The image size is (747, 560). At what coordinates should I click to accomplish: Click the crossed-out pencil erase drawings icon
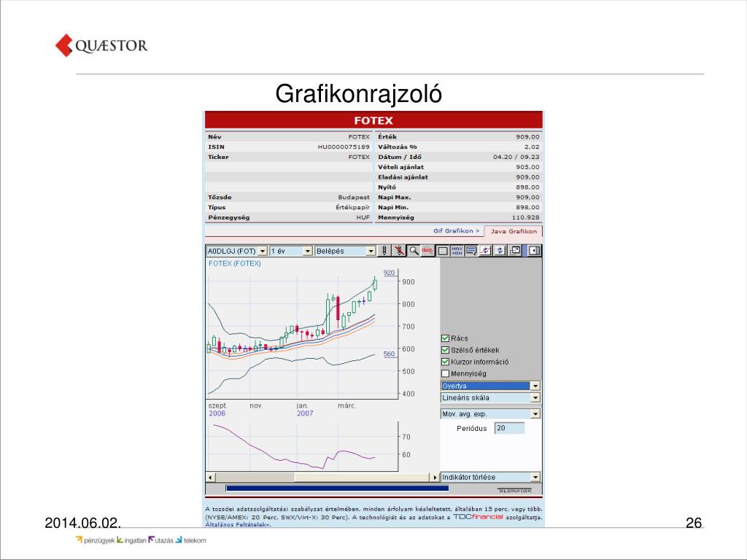point(399,251)
